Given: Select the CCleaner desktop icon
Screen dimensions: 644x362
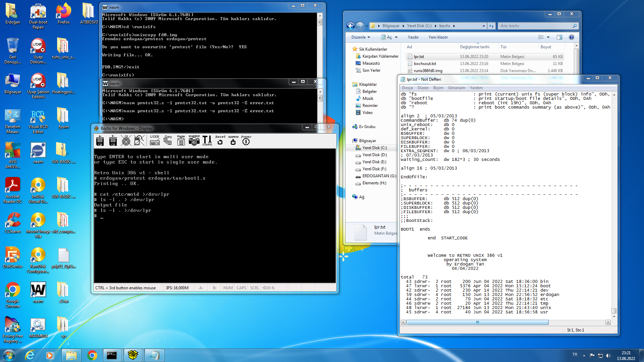Looking at the screenshot, I should (12, 223).
